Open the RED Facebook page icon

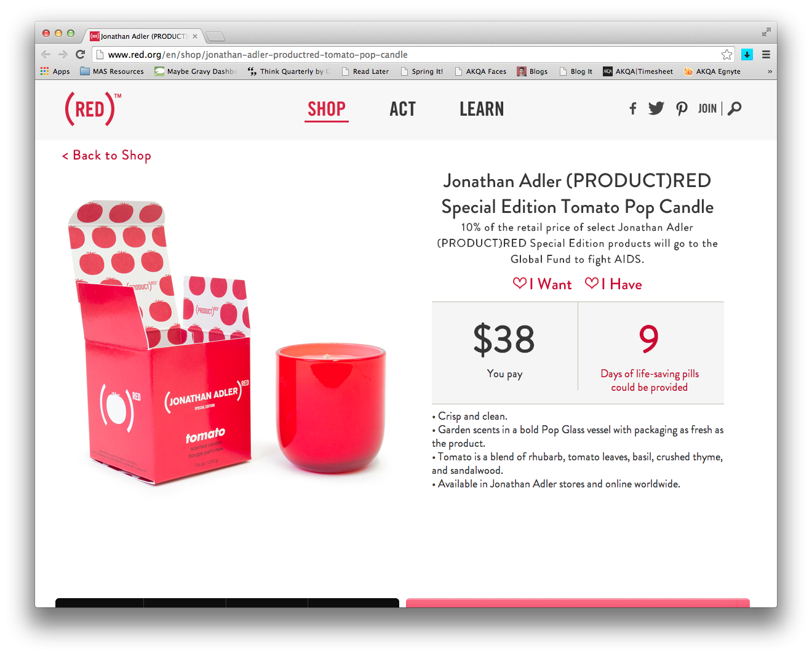[x=632, y=109]
